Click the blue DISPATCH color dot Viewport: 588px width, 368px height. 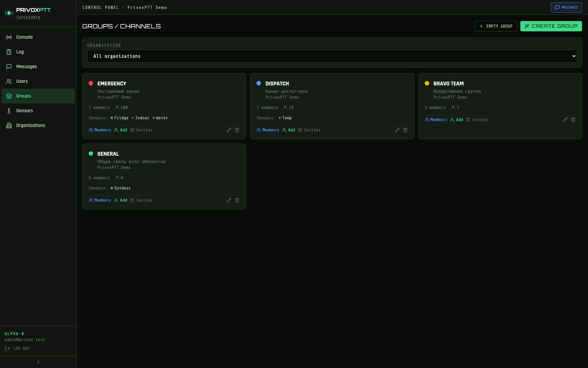point(259,83)
